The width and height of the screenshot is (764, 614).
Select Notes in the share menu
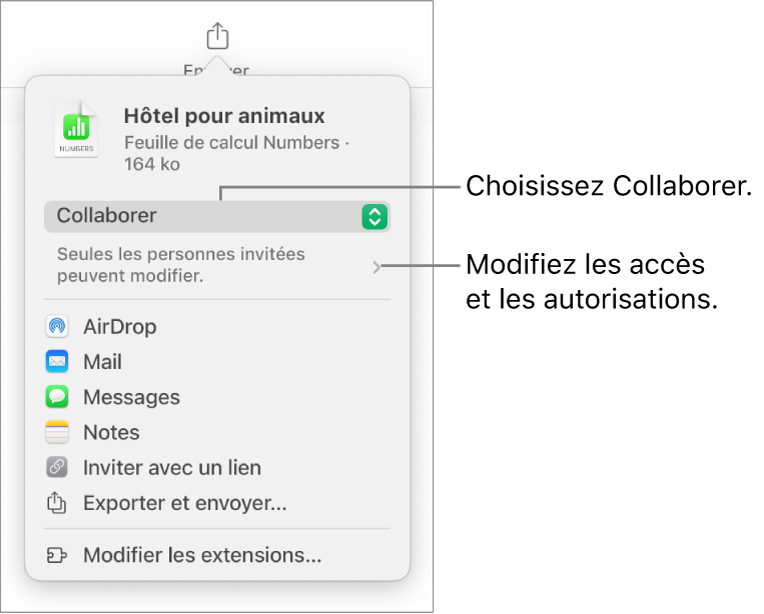pyautogui.click(x=111, y=432)
